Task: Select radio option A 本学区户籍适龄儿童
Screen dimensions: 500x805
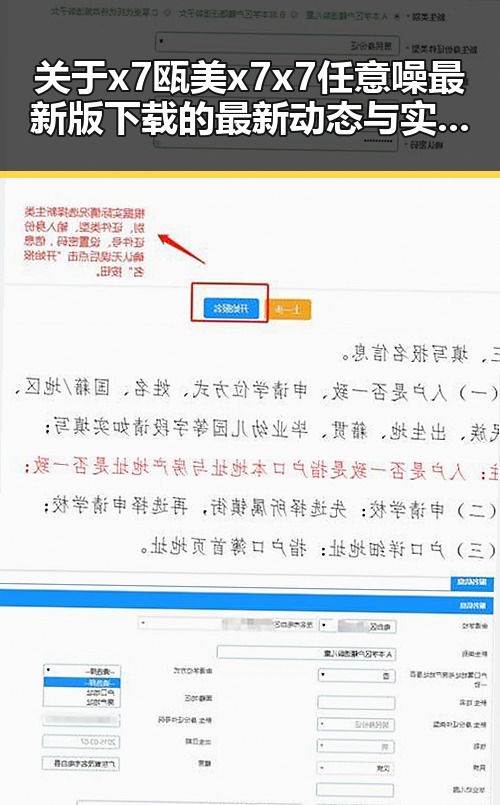Action: pyautogui.click(x=397, y=16)
